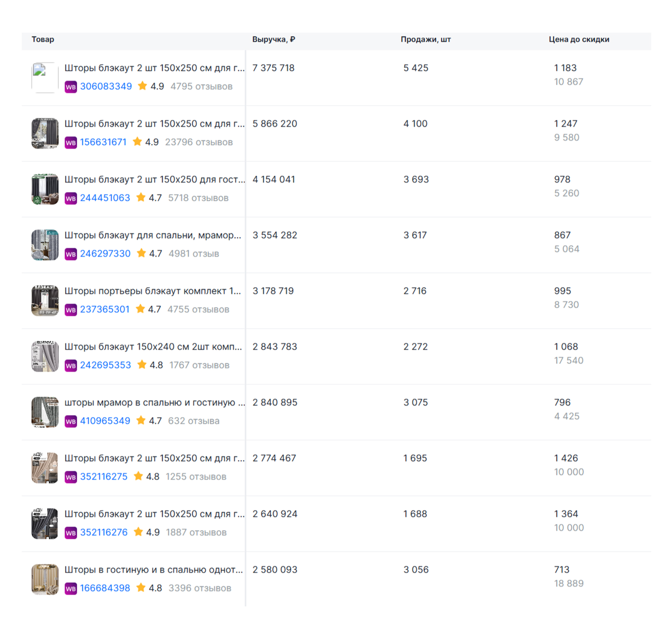The height and width of the screenshot is (639, 672).
Task: Select product title "Шторы портьеры блэкаут комплект"
Action: pos(153,291)
